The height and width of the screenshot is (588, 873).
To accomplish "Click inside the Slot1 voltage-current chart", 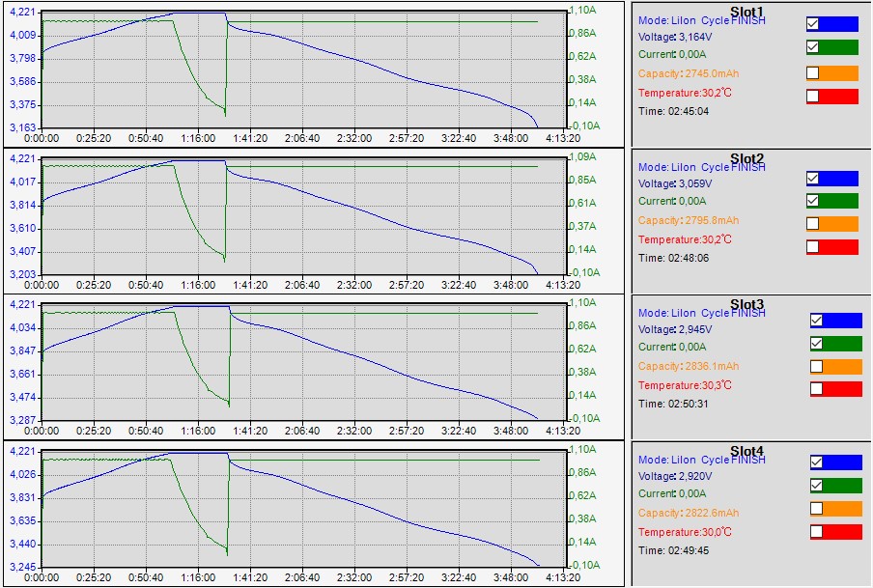I will click(304, 70).
